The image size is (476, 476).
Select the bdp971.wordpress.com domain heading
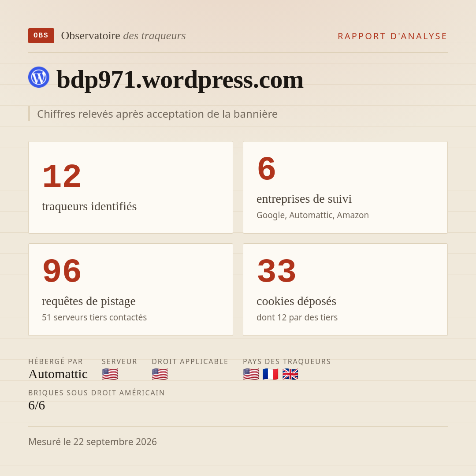[x=180, y=79]
